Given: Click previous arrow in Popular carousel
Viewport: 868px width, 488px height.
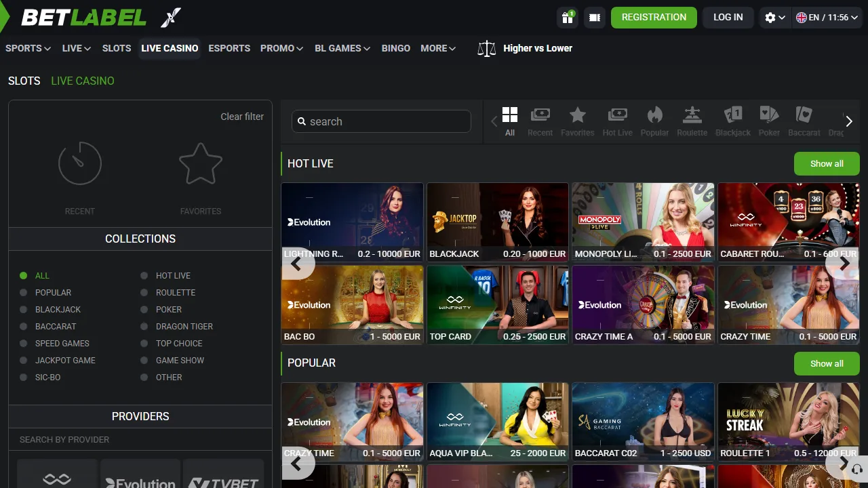Looking at the screenshot, I should (296, 464).
